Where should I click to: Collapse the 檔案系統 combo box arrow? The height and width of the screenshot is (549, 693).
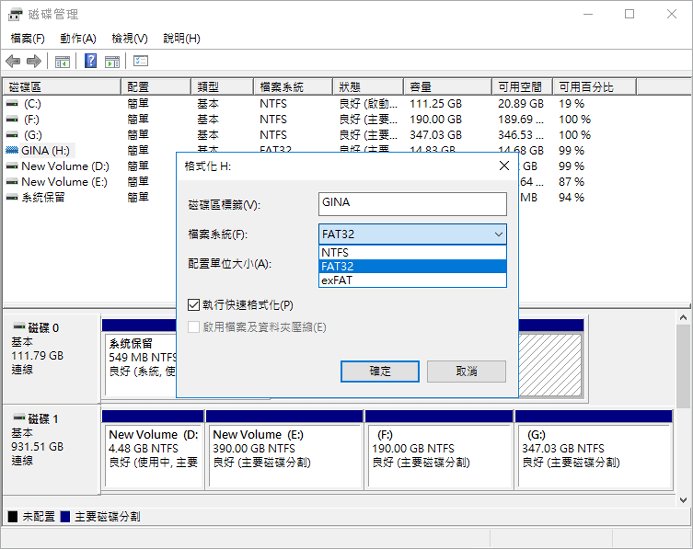[x=497, y=234]
